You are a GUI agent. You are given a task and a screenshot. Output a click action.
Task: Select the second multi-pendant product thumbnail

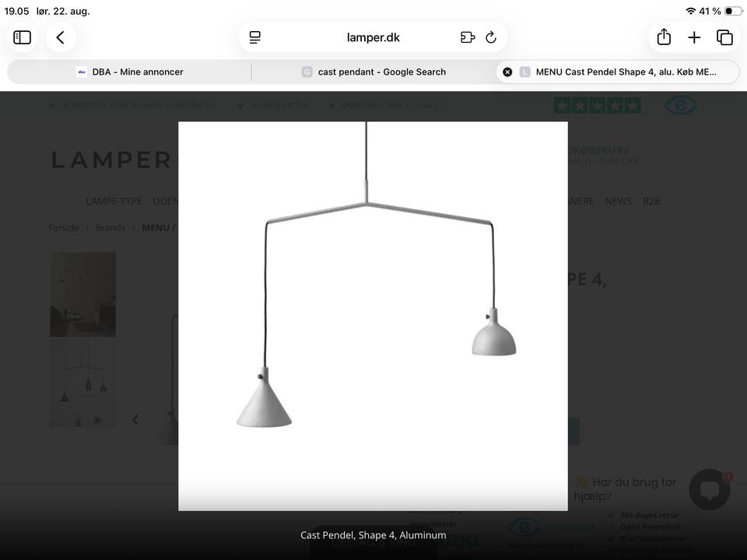(83, 383)
